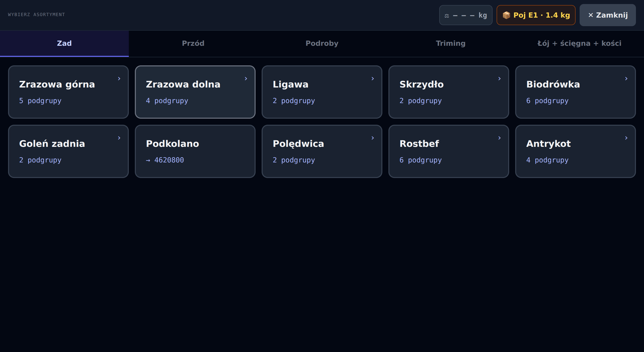Viewport: 644px width, 352px height.
Task: Switch to the Przód tab
Action: [x=193, y=43]
